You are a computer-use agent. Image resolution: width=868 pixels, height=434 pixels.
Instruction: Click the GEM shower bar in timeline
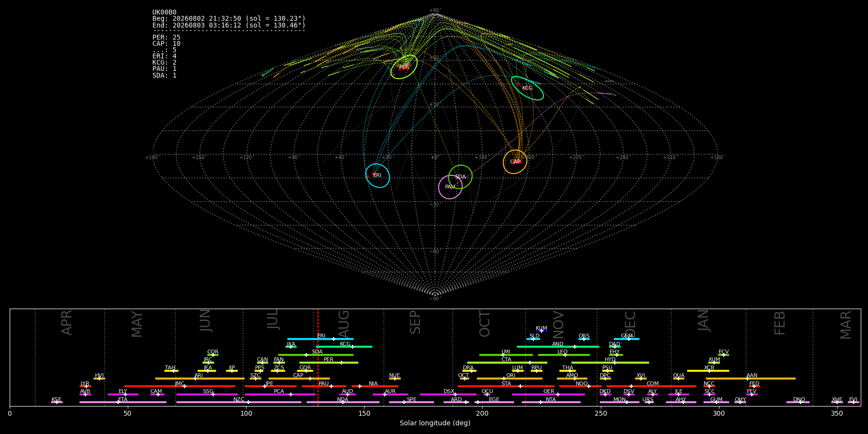[626, 339]
